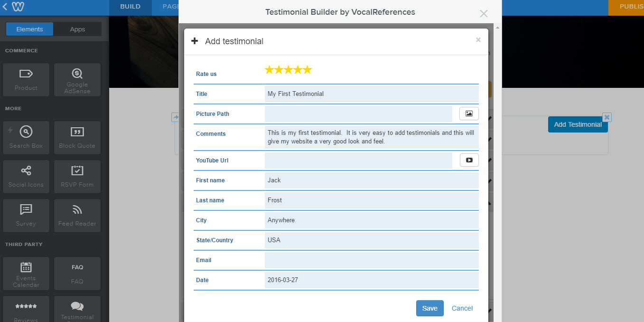
Task: Click into the Comments text area
Action: tap(372, 137)
